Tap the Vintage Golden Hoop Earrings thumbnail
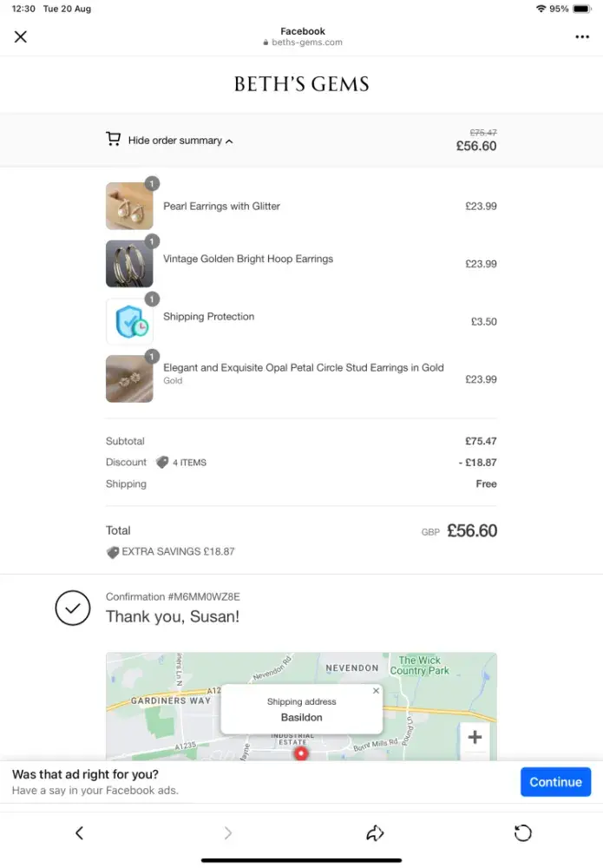 [129, 263]
